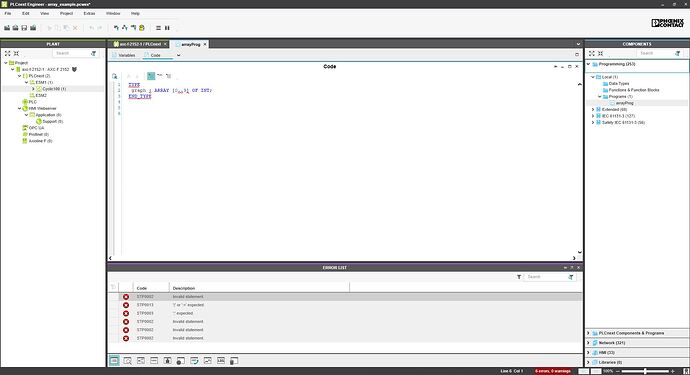Click the last icon in bottom panel bar
The height and width of the screenshot is (375, 690).
click(x=234, y=360)
